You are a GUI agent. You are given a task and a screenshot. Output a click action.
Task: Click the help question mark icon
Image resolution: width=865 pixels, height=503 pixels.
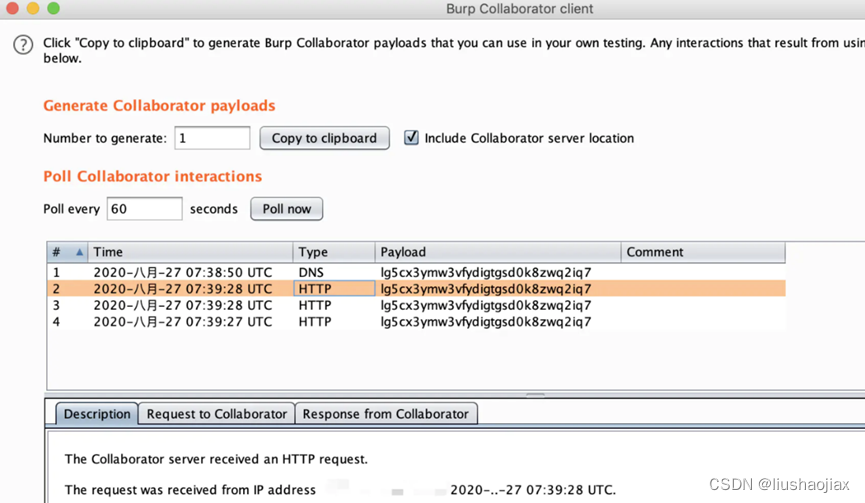click(23, 45)
